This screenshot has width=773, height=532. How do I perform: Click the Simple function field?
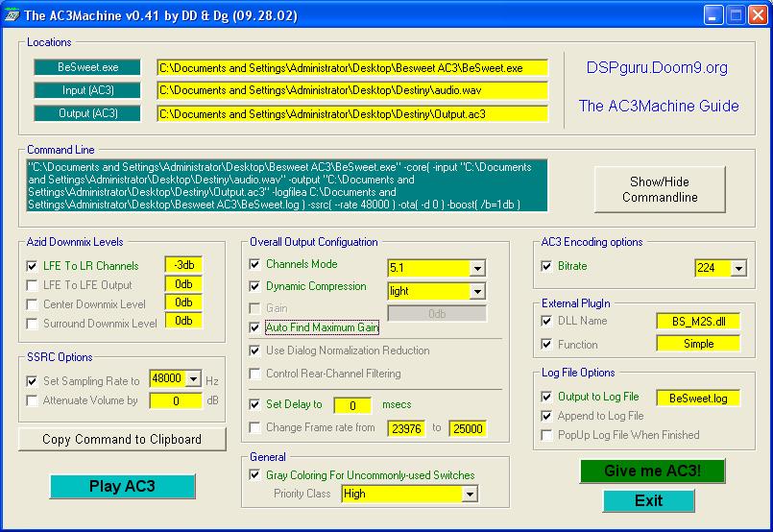coord(698,344)
